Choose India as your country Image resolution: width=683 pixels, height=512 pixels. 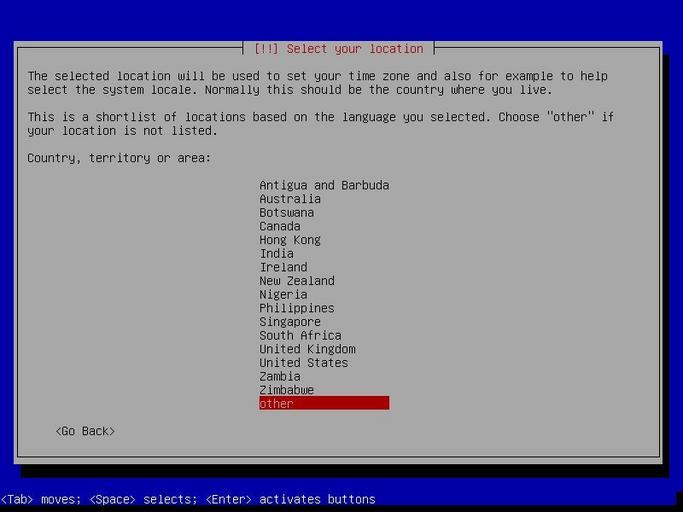[277, 254]
